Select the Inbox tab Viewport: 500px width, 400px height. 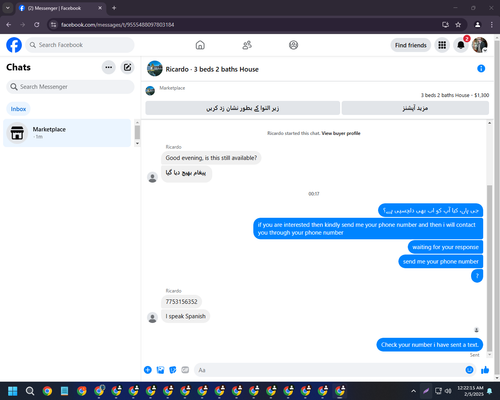coord(18,109)
